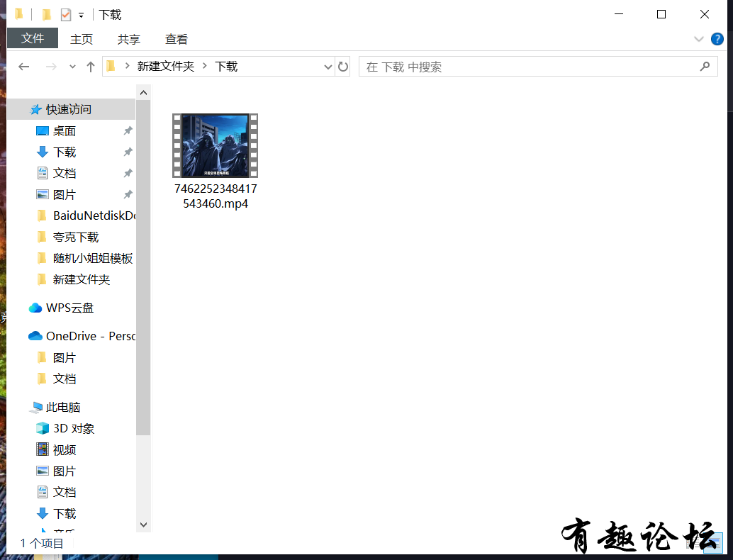Open pinned 下载 under quick access
Screen dimensions: 733x560
coord(65,152)
